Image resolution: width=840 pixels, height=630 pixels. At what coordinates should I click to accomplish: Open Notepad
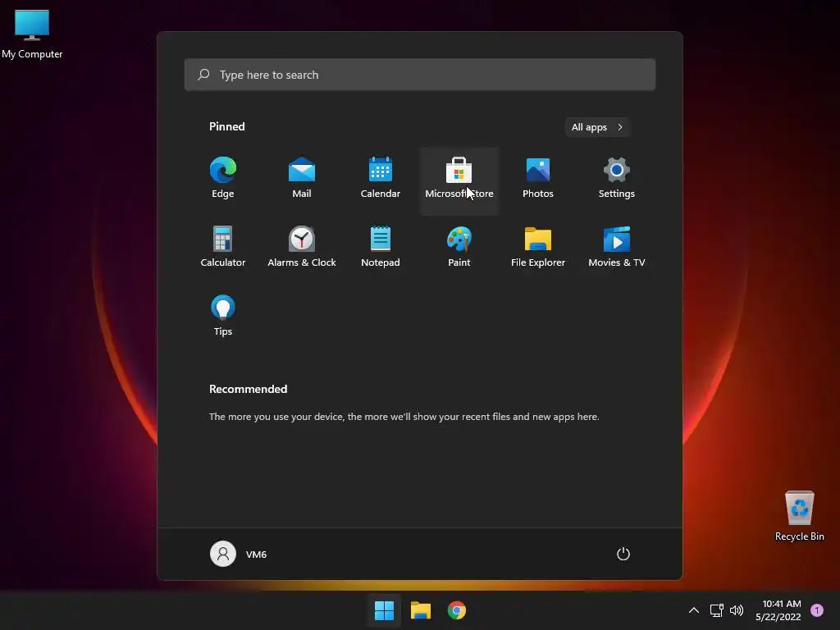click(x=381, y=247)
